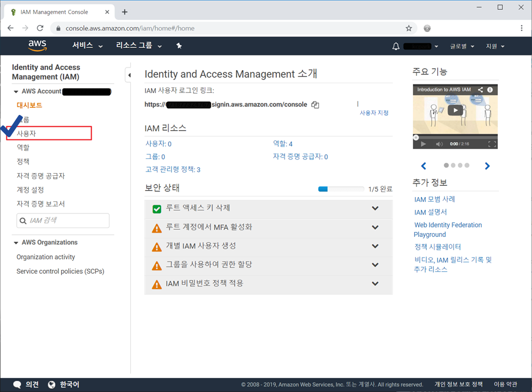
Task: Select 대시보드 in the sidebar
Action: pos(29,105)
